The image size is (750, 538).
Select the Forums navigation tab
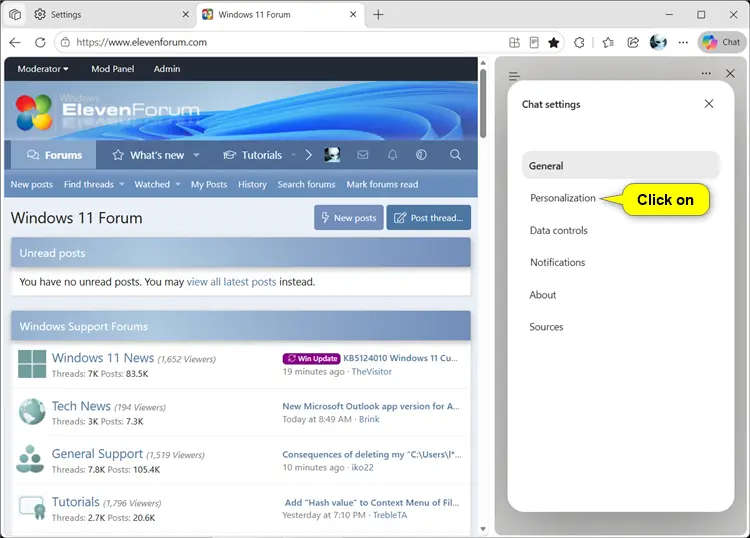pos(54,155)
